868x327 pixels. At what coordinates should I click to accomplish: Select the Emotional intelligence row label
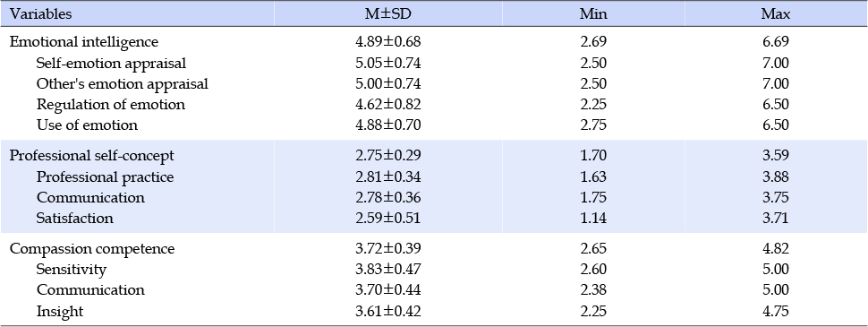point(84,42)
